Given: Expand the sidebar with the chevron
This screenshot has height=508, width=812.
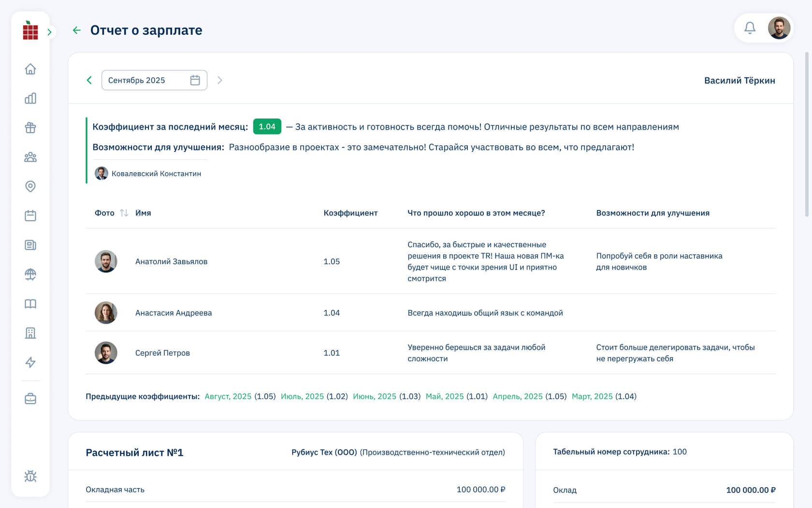Looking at the screenshot, I should pyautogui.click(x=49, y=32).
